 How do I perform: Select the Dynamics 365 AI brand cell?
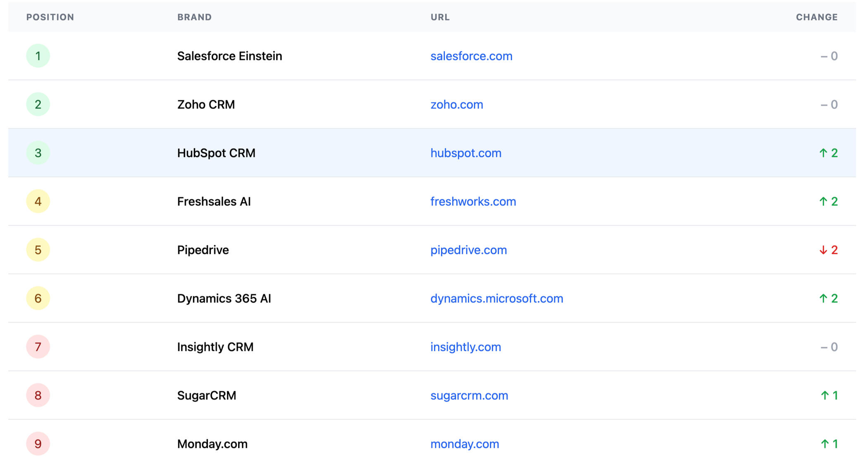(224, 298)
